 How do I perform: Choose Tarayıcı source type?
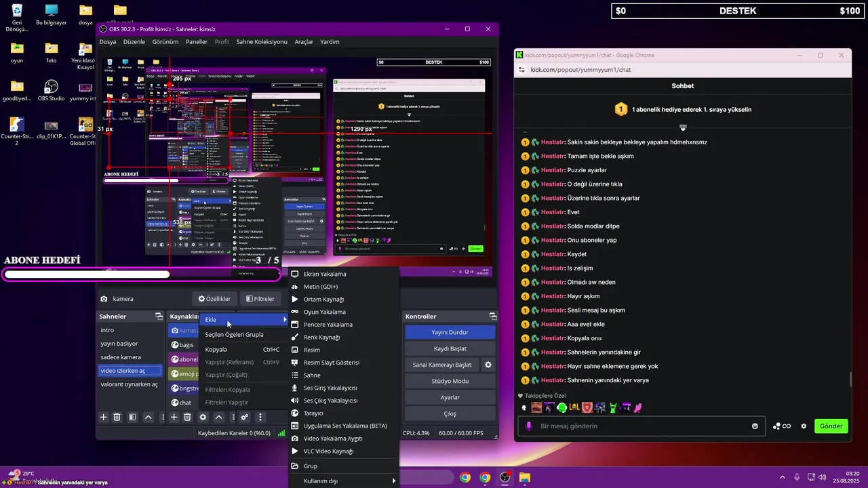(x=344, y=413)
